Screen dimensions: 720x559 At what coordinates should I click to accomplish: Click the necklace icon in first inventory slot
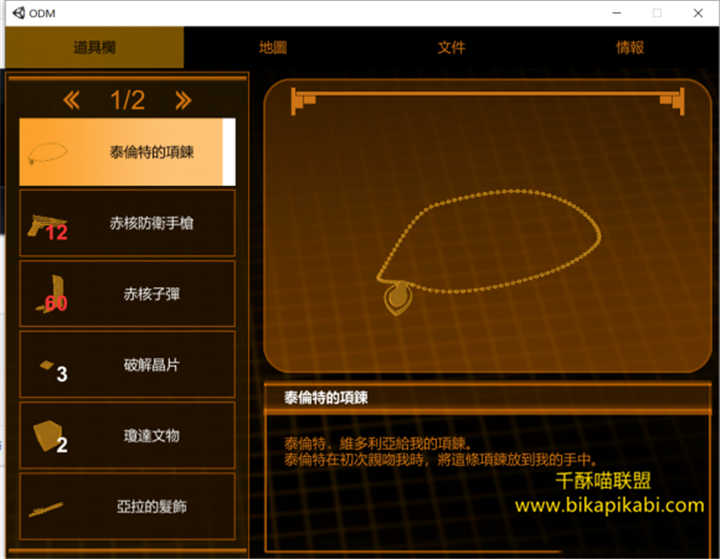pos(48,153)
